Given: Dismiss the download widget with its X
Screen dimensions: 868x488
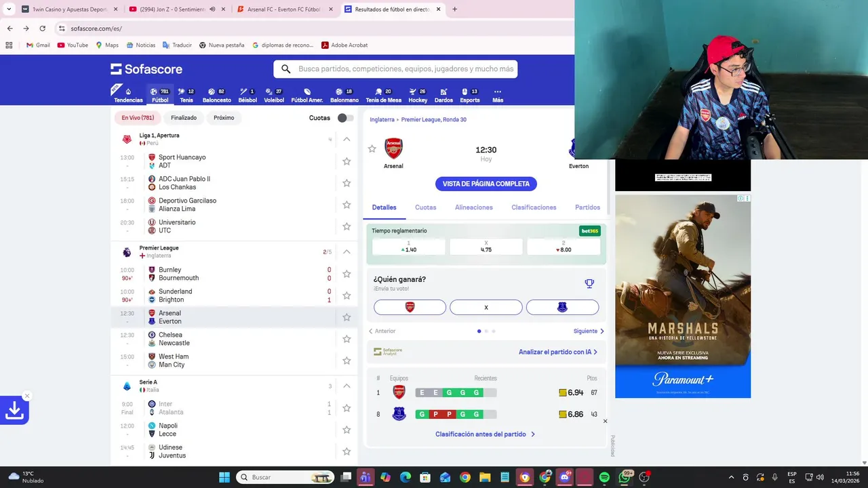Looking at the screenshot, I should point(27,396).
